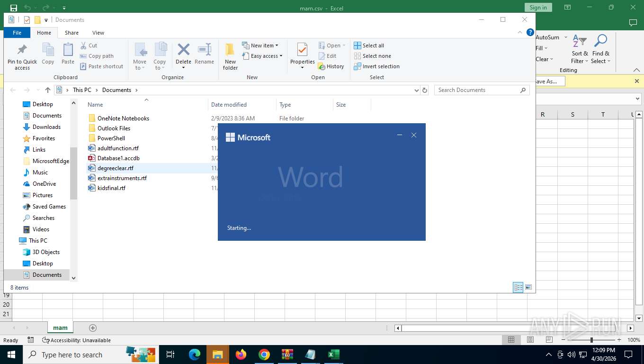
Task: Open the Move to menu
Action: tap(140, 56)
